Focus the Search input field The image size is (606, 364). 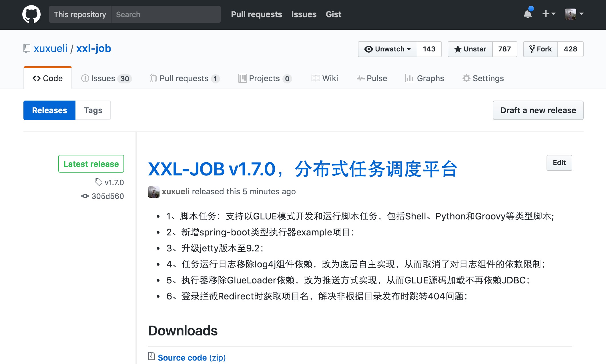point(166,14)
